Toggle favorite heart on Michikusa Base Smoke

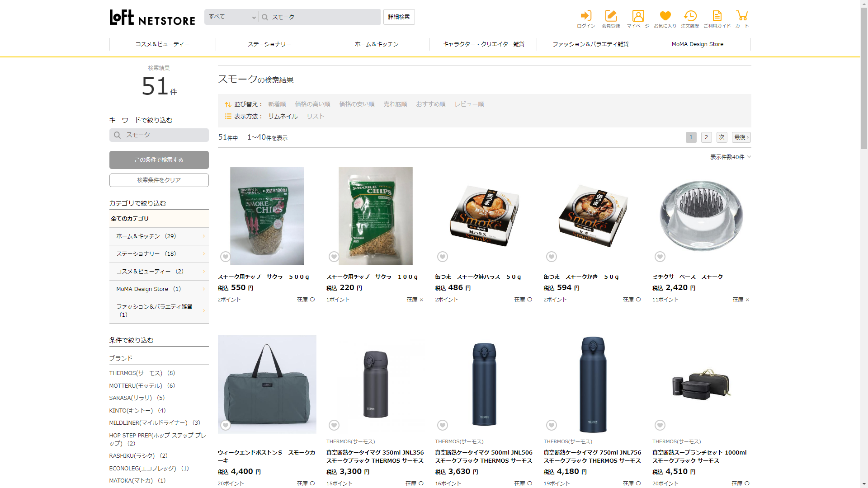pyautogui.click(x=660, y=257)
